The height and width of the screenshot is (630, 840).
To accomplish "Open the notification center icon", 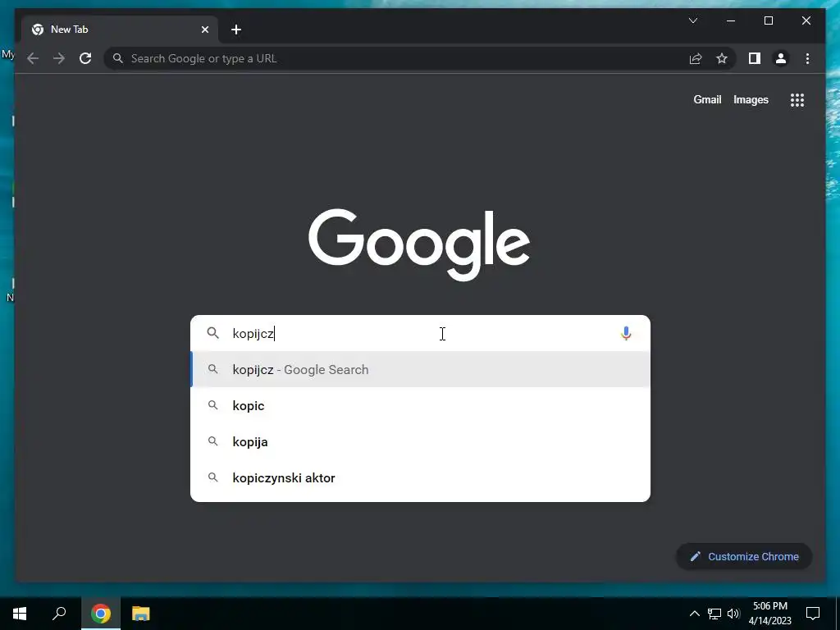I will tap(813, 614).
